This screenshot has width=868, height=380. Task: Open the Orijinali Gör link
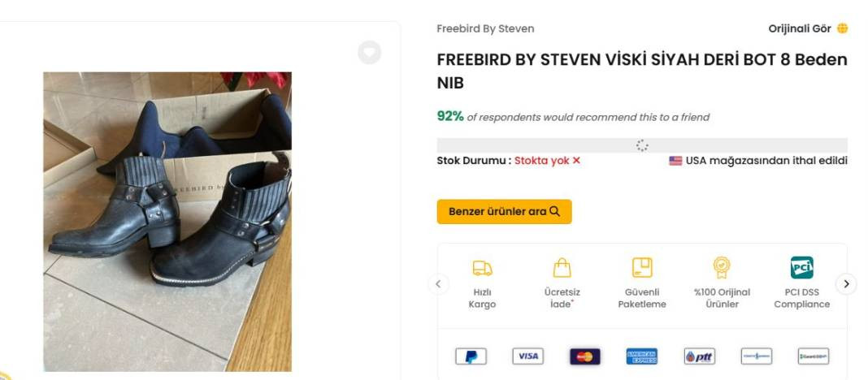click(x=799, y=28)
